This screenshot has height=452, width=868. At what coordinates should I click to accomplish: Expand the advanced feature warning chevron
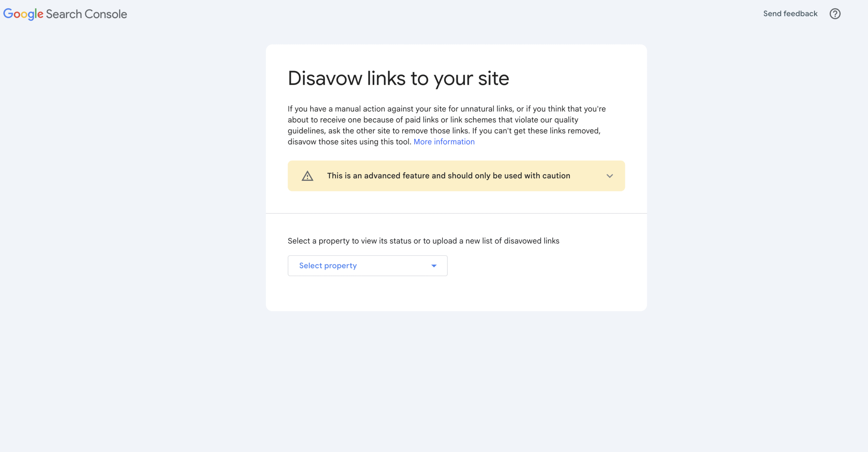[610, 176]
